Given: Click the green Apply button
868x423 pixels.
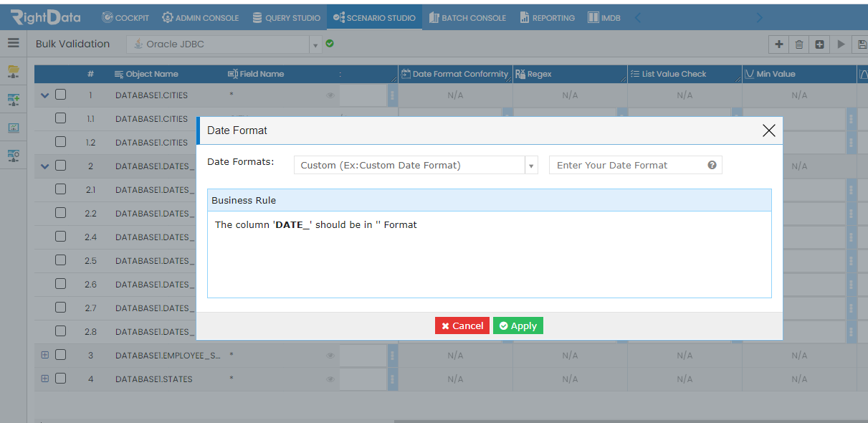Looking at the screenshot, I should tap(518, 325).
